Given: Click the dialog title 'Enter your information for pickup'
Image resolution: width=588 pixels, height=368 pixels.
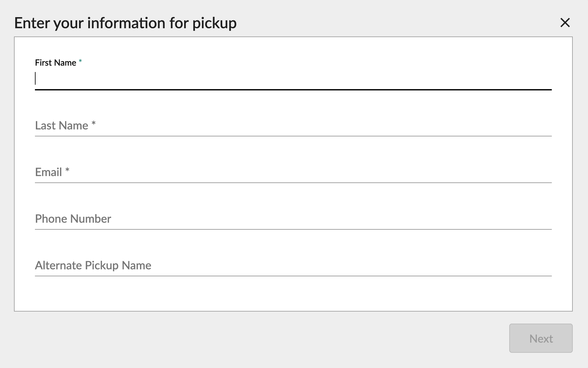Looking at the screenshot, I should [125, 23].
